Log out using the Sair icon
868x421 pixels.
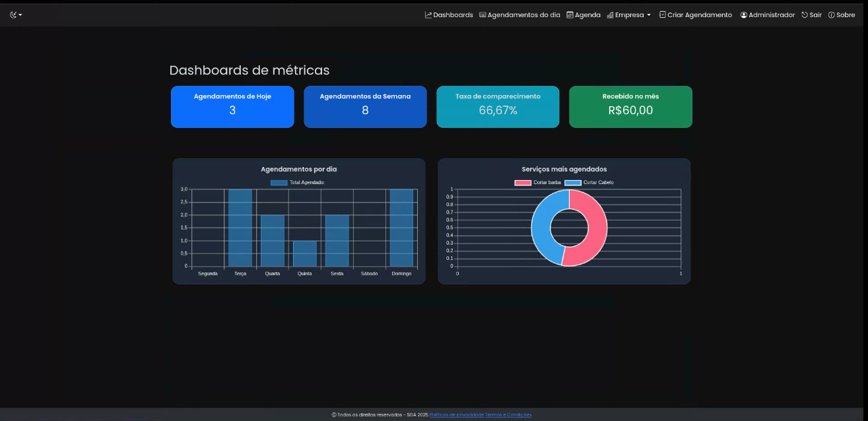805,15
